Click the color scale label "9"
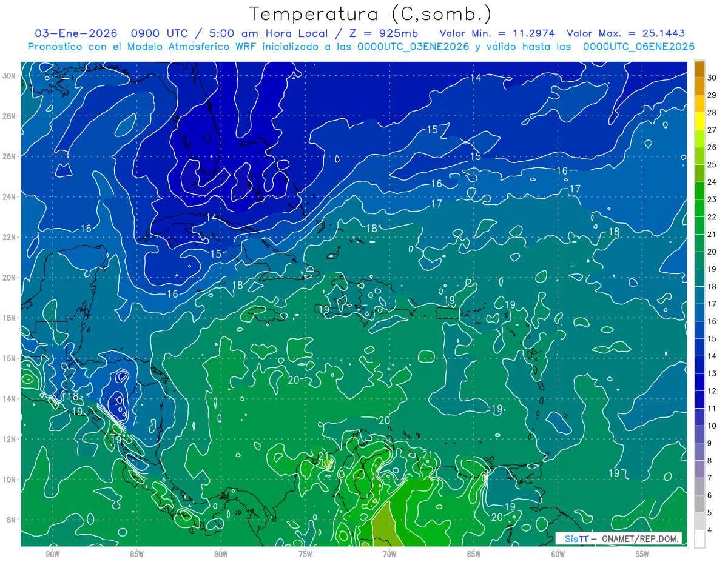 coord(709,443)
